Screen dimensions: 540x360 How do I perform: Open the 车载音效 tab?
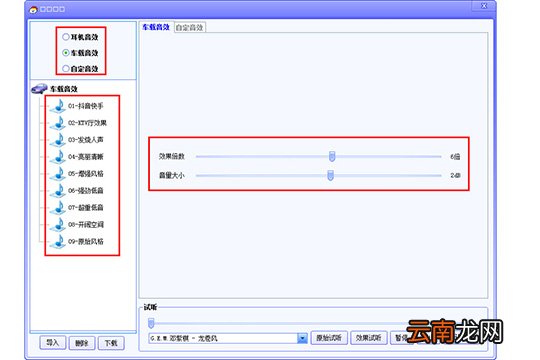(x=156, y=27)
